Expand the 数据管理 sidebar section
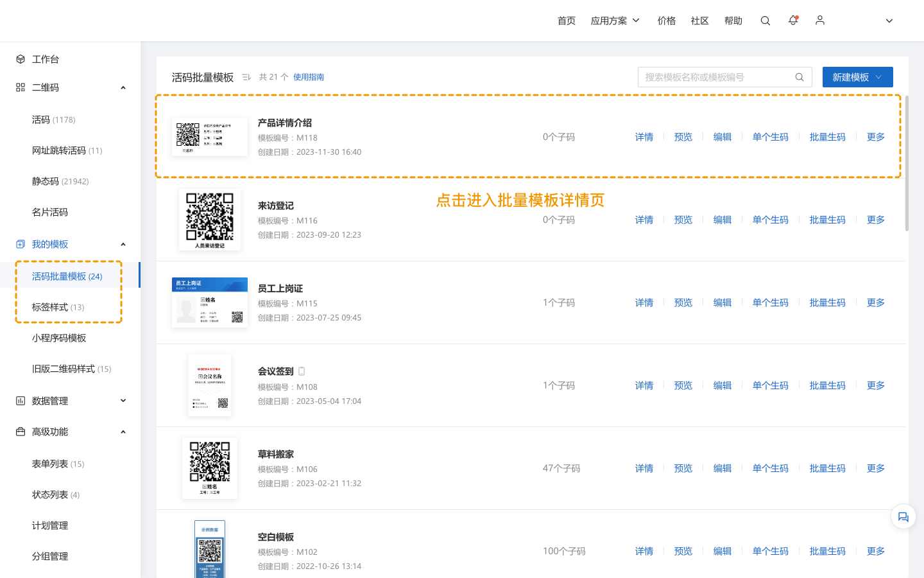The image size is (924, 578). 123,401
